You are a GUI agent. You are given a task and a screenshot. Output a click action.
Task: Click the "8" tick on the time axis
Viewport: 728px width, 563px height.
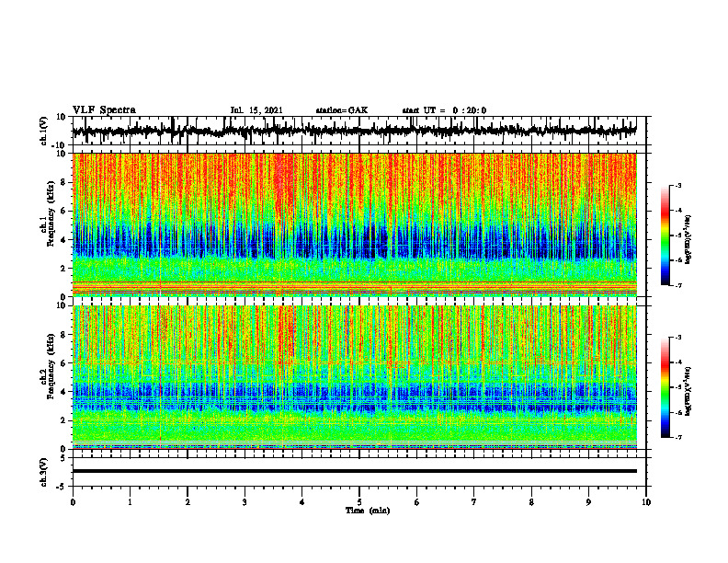tap(531, 502)
